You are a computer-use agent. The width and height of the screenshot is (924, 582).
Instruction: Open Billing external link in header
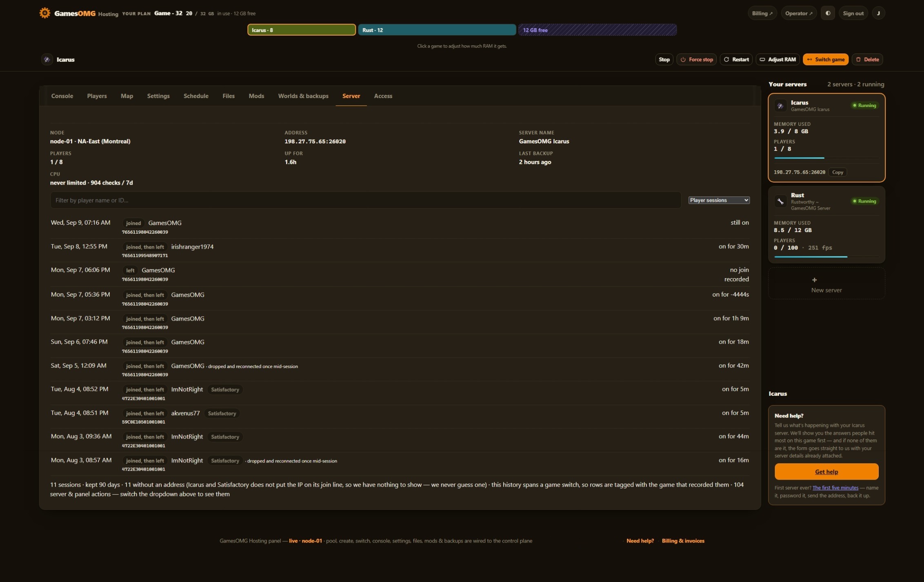(762, 13)
